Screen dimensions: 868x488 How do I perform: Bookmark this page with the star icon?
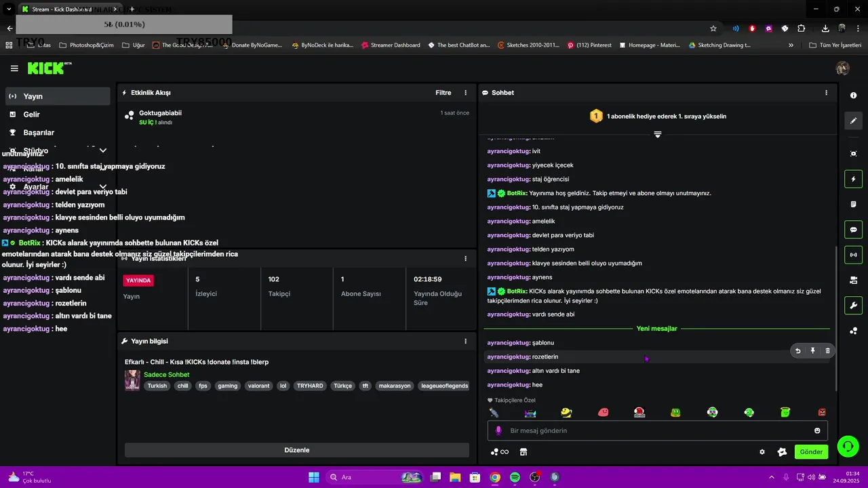tap(713, 28)
